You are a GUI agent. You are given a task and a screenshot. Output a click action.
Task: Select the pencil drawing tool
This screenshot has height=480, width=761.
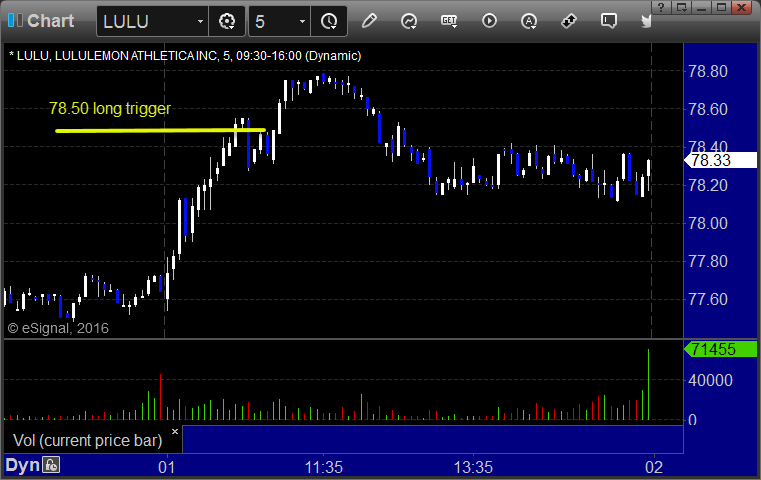click(369, 21)
